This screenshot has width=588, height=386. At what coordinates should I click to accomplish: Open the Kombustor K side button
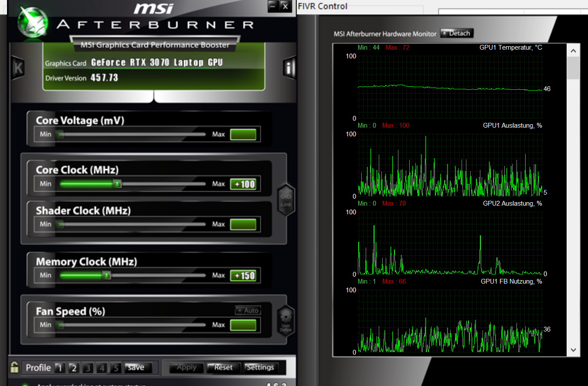tap(18, 68)
